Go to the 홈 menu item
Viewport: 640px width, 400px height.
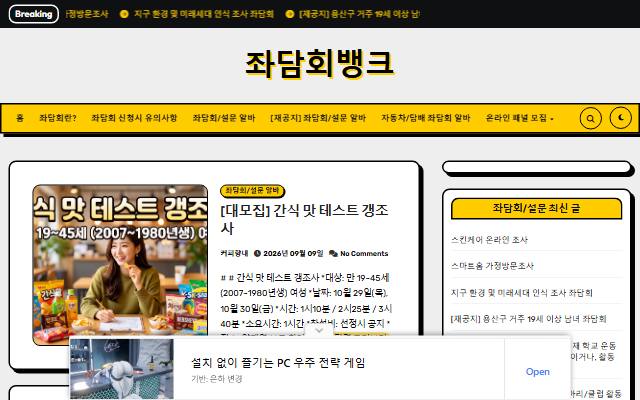[x=20, y=118]
